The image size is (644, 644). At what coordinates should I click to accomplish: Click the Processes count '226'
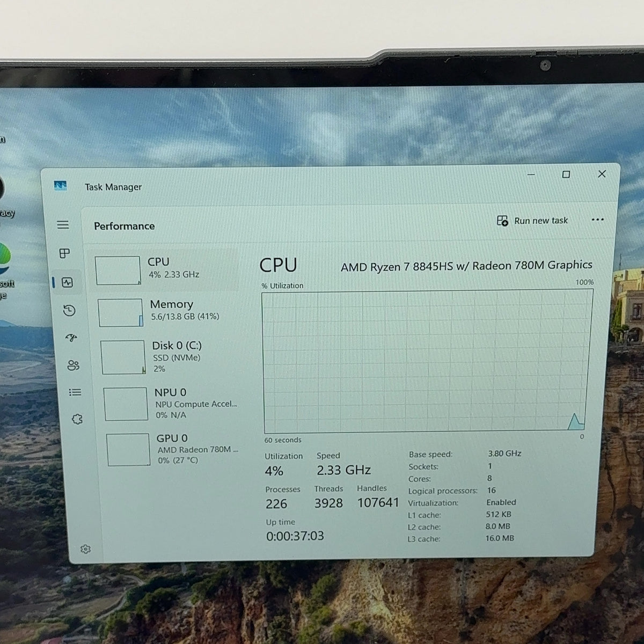(276, 504)
